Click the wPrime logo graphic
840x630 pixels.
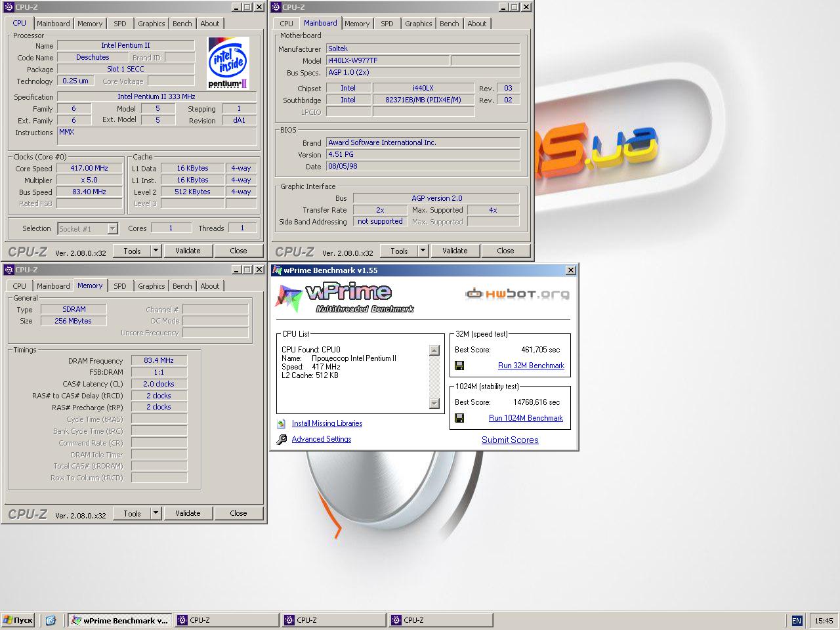(x=345, y=297)
